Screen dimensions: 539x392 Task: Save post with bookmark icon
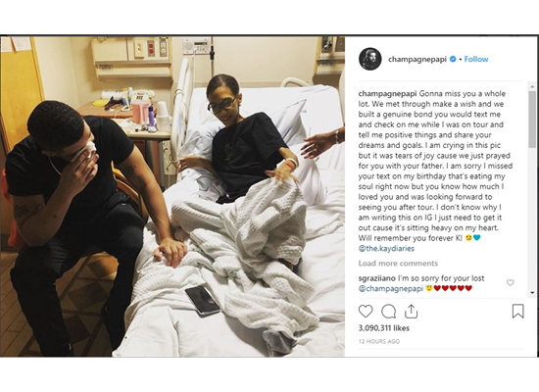[x=517, y=312]
